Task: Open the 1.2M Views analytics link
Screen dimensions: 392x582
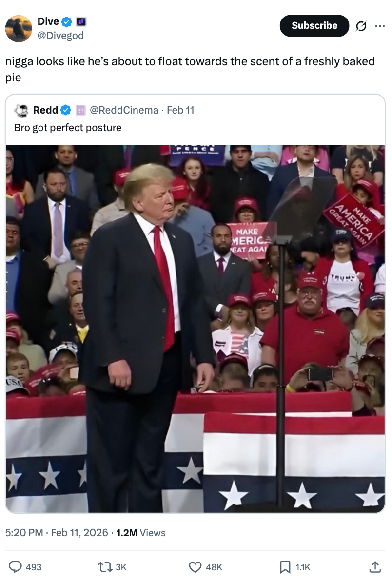Action: (x=141, y=533)
